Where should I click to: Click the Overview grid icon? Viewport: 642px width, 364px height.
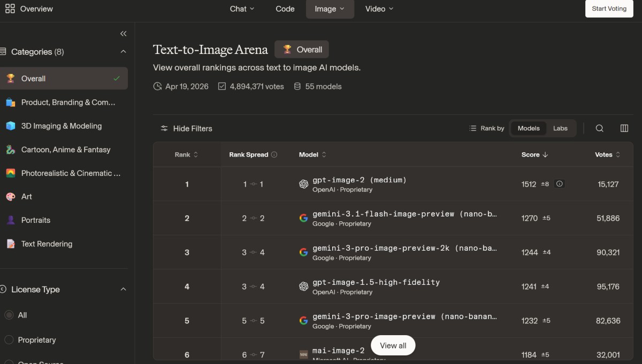click(x=10, y=9)
